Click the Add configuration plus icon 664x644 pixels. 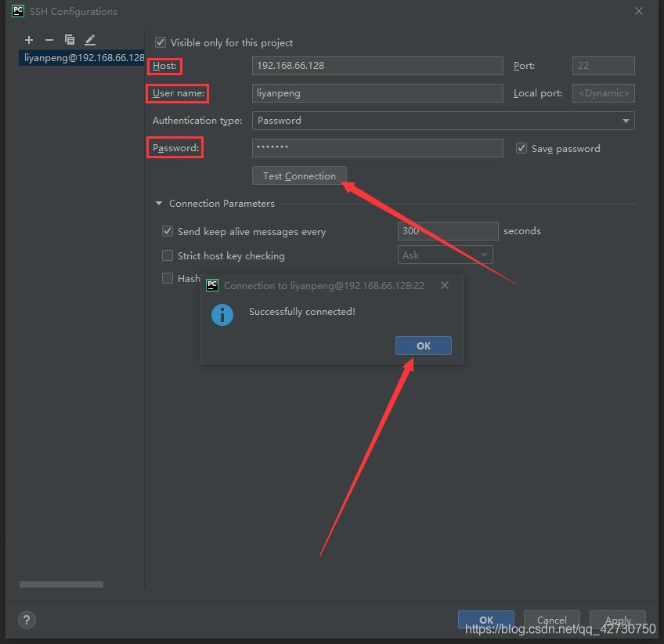click(x=29, y=40)
